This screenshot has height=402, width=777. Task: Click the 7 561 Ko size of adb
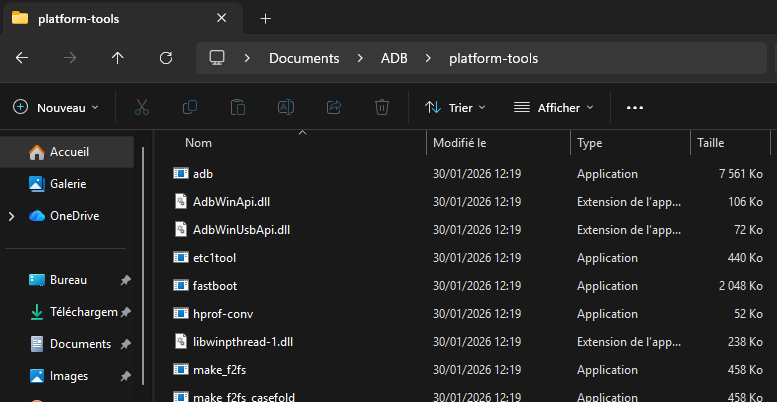pyautogui.click(x=740, y=174)
